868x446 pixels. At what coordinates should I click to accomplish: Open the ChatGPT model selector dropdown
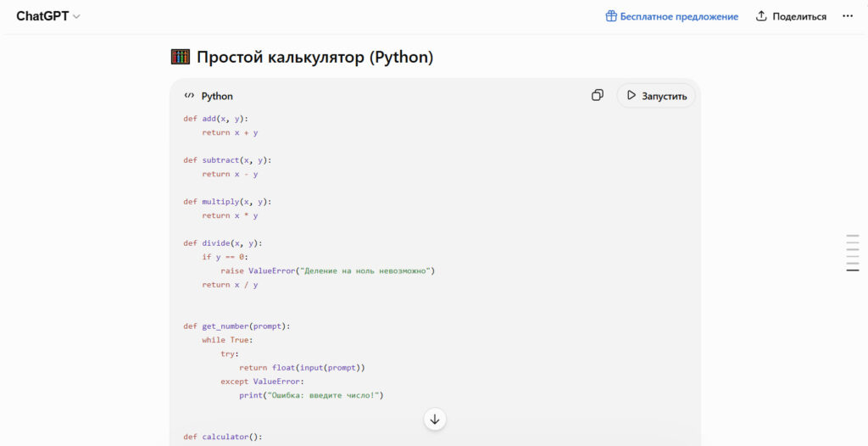point(48,16)
